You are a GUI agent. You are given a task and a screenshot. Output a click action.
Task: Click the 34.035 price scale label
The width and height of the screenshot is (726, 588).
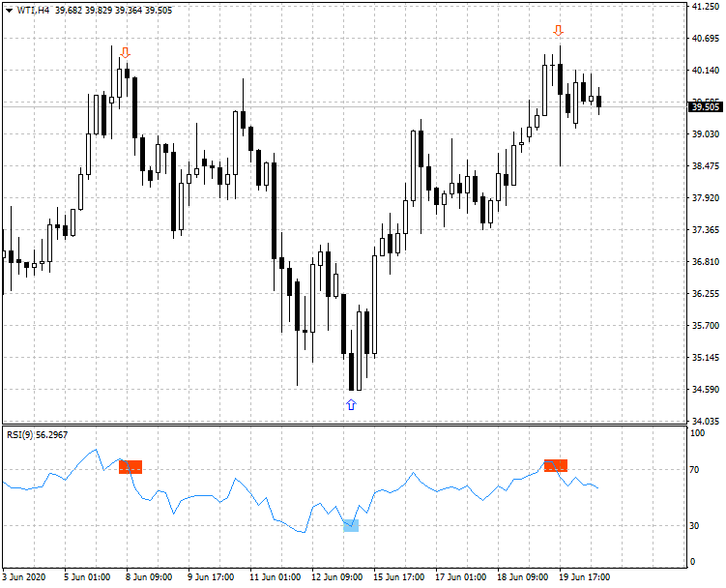705,422
